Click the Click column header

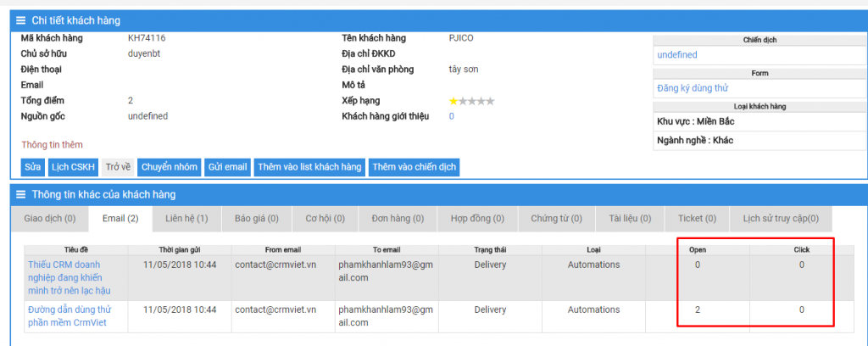[802, 249]
